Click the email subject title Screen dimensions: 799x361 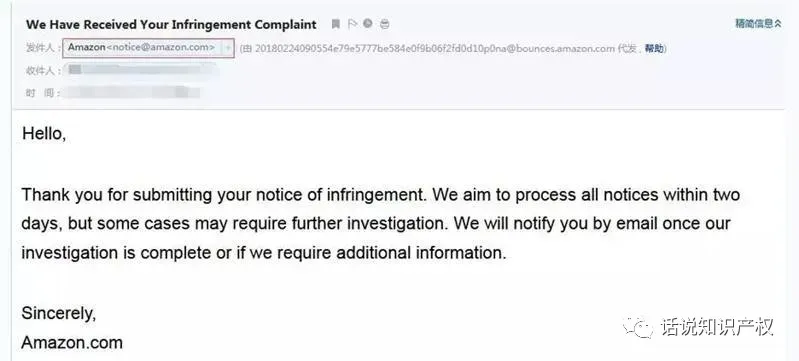171,24
